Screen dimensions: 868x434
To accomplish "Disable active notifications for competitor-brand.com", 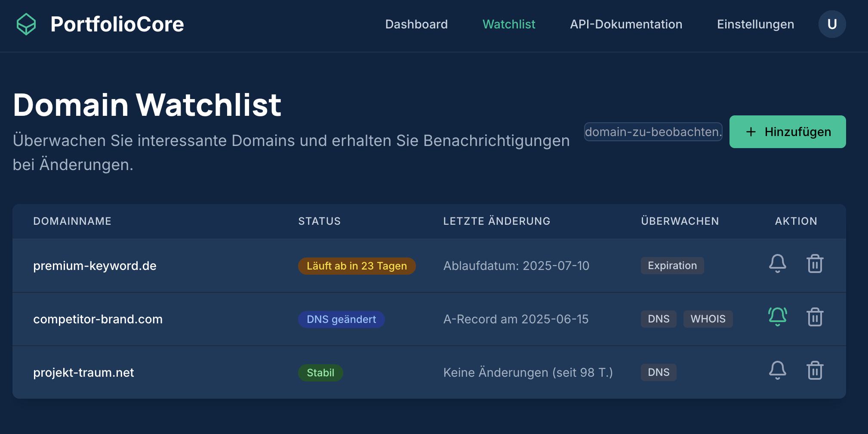I will point(777,317).
